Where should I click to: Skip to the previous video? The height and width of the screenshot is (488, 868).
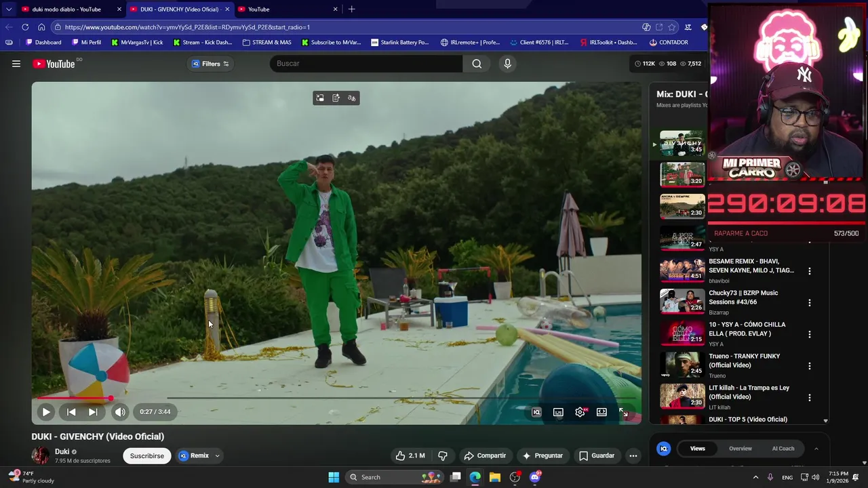pyautogui.click(x=71, y=412)
